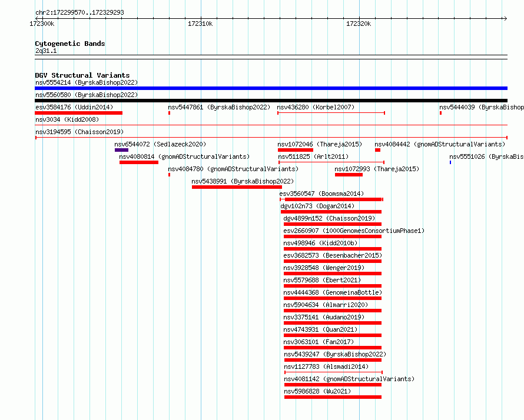Image resolution: width=524 pixels, height=420 pixels.
Task: Select the red bar under dgv102n73
Action: 331,212
